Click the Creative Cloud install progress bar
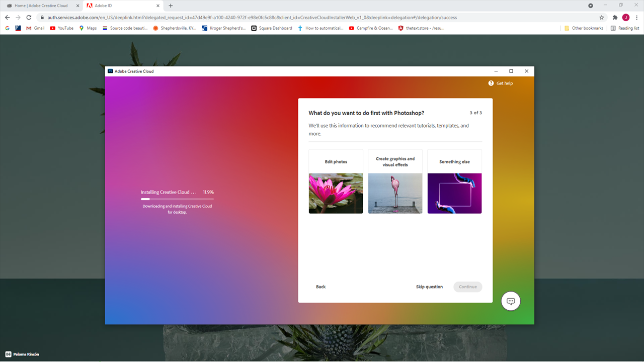The height and width of the screenshot is (362, 644). [x=177, y=199]
